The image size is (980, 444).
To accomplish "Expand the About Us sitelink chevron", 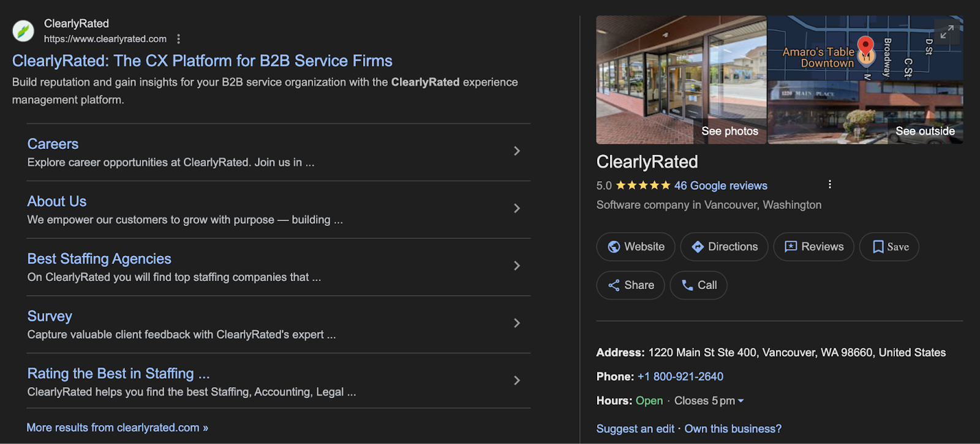I will tap(517, 208).
